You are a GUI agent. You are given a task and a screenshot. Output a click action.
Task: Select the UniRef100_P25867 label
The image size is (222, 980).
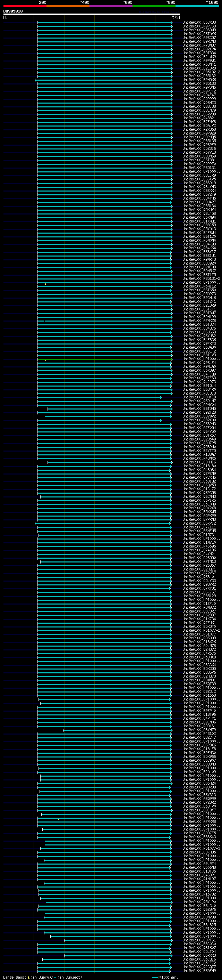199,566
